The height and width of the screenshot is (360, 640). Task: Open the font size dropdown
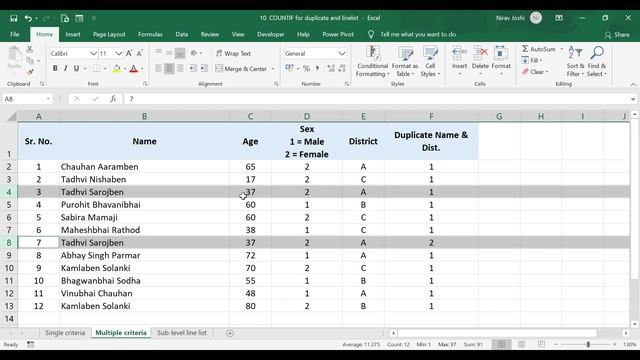pyautogui.click(x=118, y=53)
